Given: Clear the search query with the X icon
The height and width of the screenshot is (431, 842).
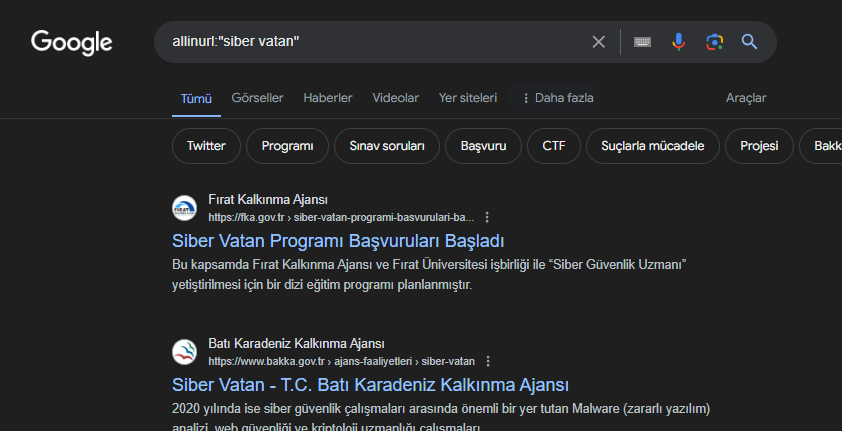Looking at the screenshot, I should click(x=598, y=42).
